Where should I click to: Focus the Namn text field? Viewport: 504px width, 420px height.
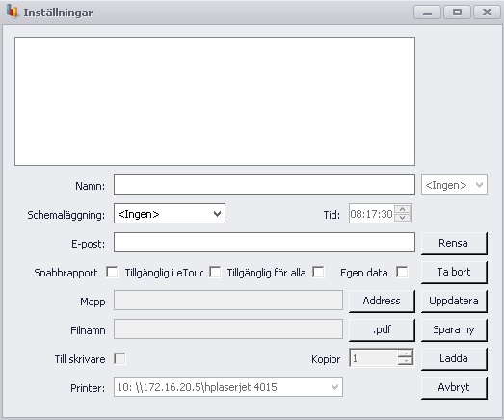(x=264, y=185)
